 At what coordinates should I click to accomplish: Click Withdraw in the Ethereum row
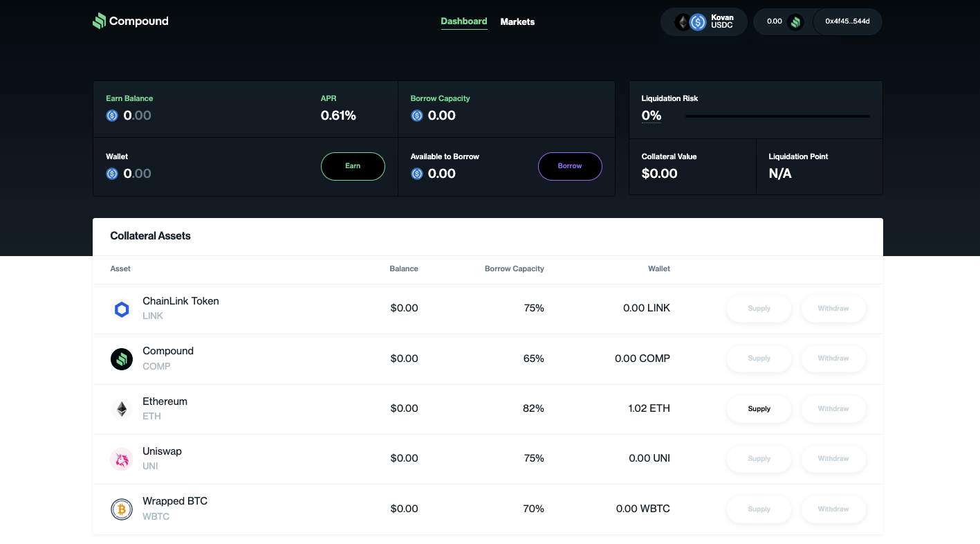tap(833, 409)
